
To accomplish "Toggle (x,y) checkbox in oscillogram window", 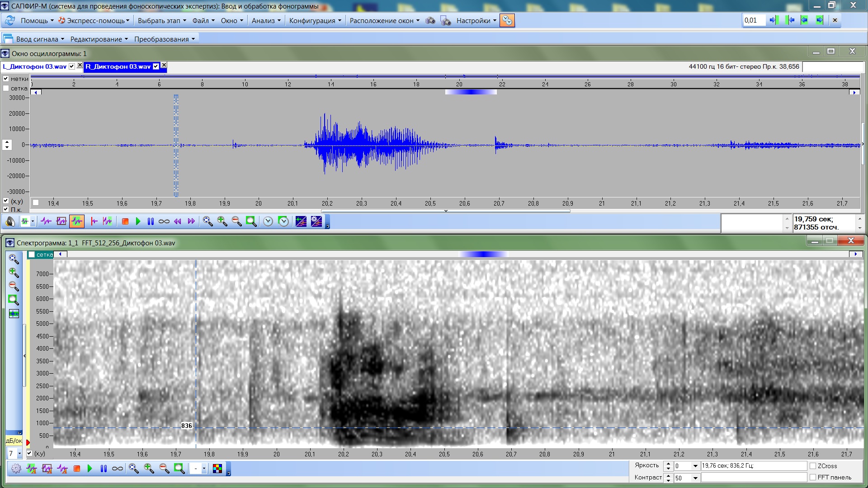I will (6, 201).
